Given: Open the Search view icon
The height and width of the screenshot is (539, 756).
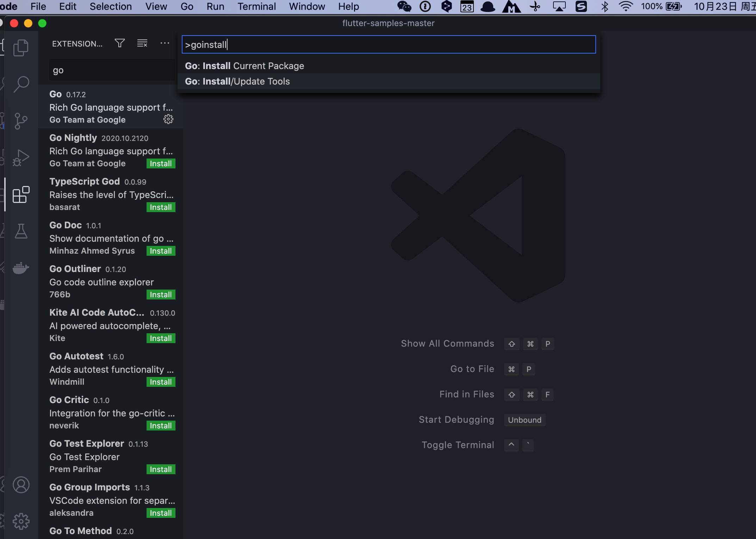Looking at the screenshot, I should (x=21, y=85).
